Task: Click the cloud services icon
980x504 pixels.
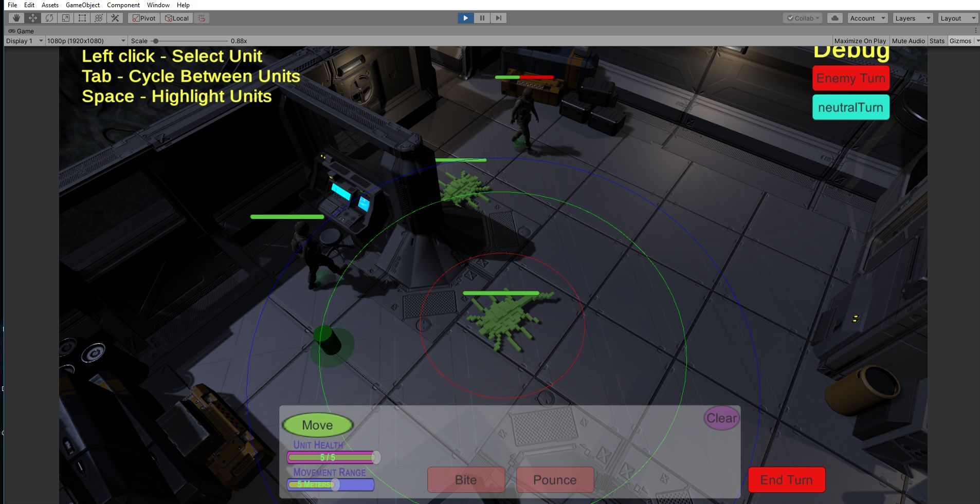Action: click(835, 18)
